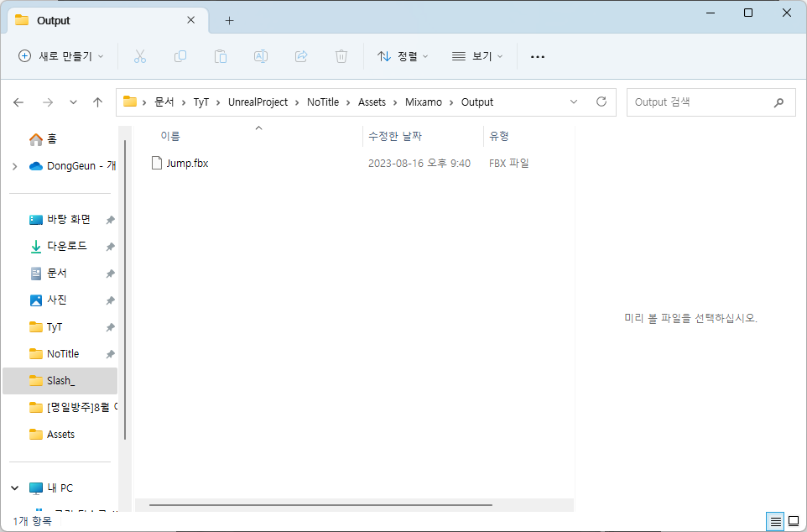Expand chevron after Mixamo in path
Image resolution: width=807 pixels, height=532 pixels.
coord(451,102)
